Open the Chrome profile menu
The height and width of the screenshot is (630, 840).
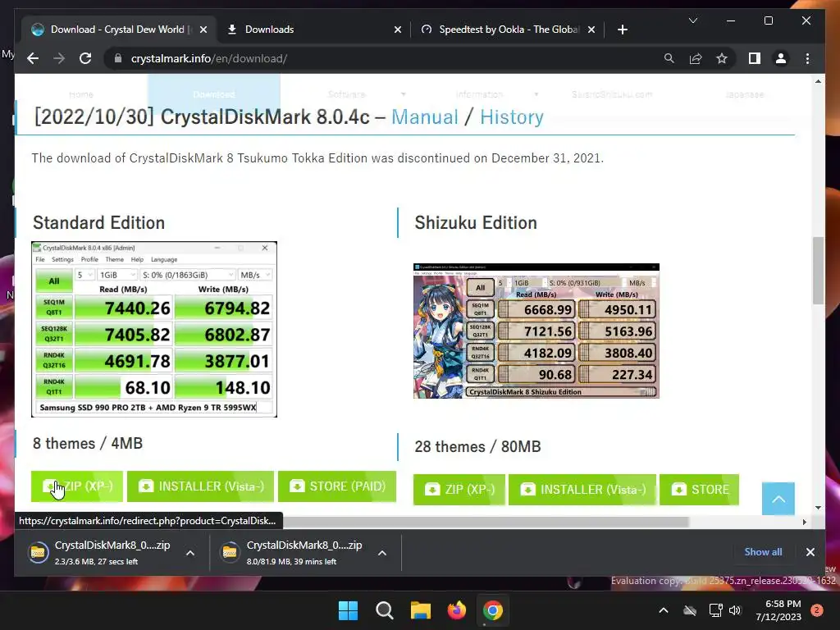click(x=781, y=58)
